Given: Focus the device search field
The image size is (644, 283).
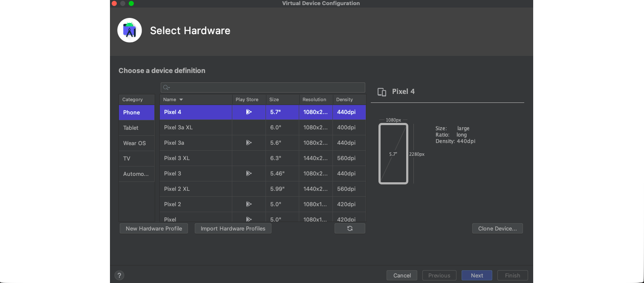Looking at the screenshot, I should 263,88.
